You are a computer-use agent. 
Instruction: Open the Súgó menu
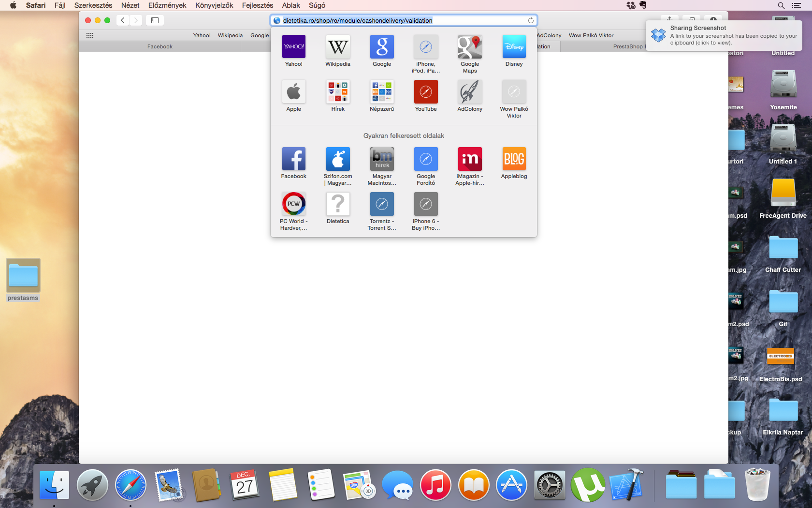point(317,5)
